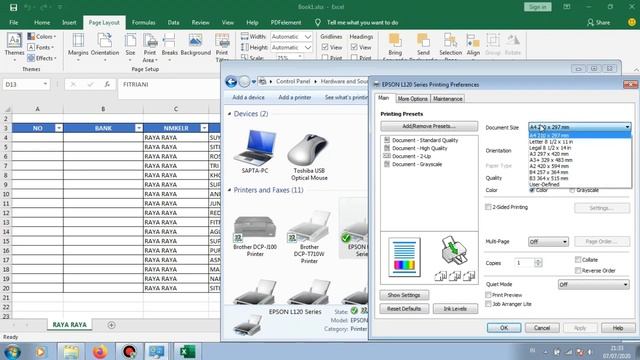Toggle the Headings View checkbox
The height and width of the screenshot is (360, 640).
tap(354, 47)
